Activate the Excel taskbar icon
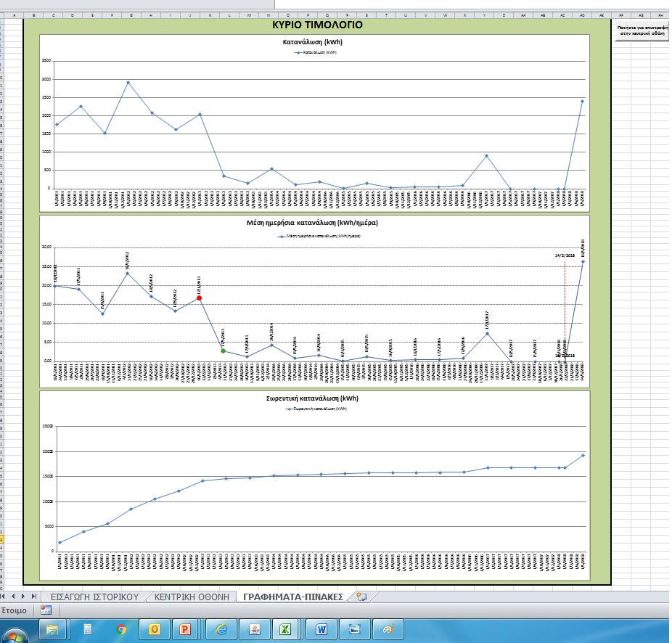This screenshot has width=672, height=643. (285, 630)
